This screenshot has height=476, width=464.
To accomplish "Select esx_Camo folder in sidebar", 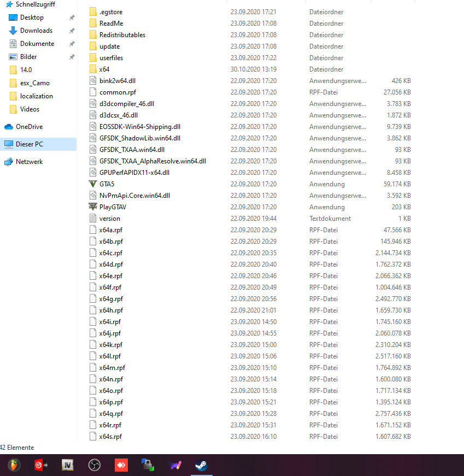I will 35,83.
